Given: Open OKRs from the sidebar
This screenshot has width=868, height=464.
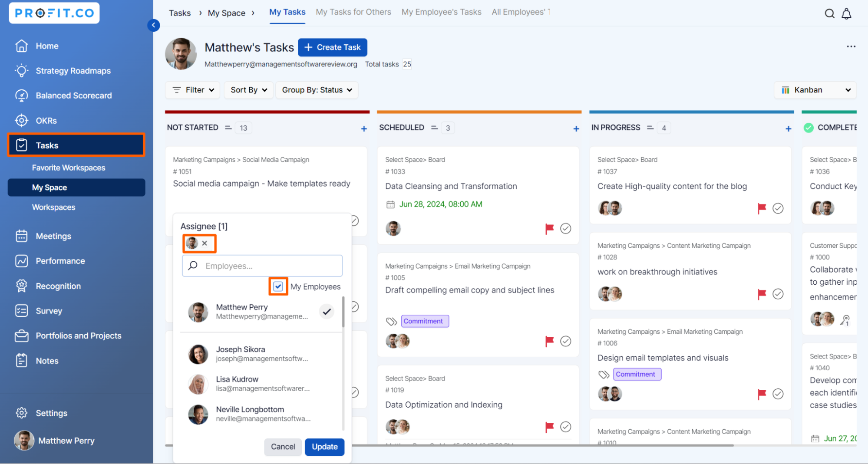Looking at the screenshot, I should pos(46,121).
